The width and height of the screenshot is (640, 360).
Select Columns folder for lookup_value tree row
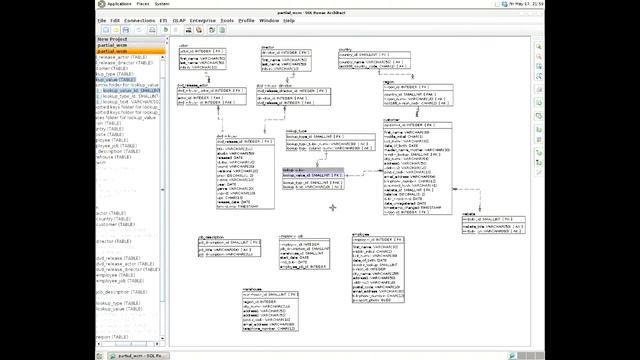[x=127, y=85]
